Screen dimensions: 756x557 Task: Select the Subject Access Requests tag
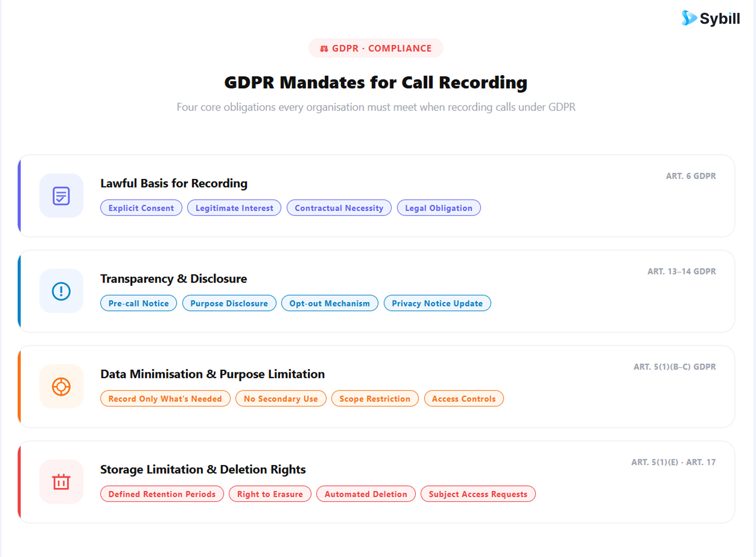[478, 494]
